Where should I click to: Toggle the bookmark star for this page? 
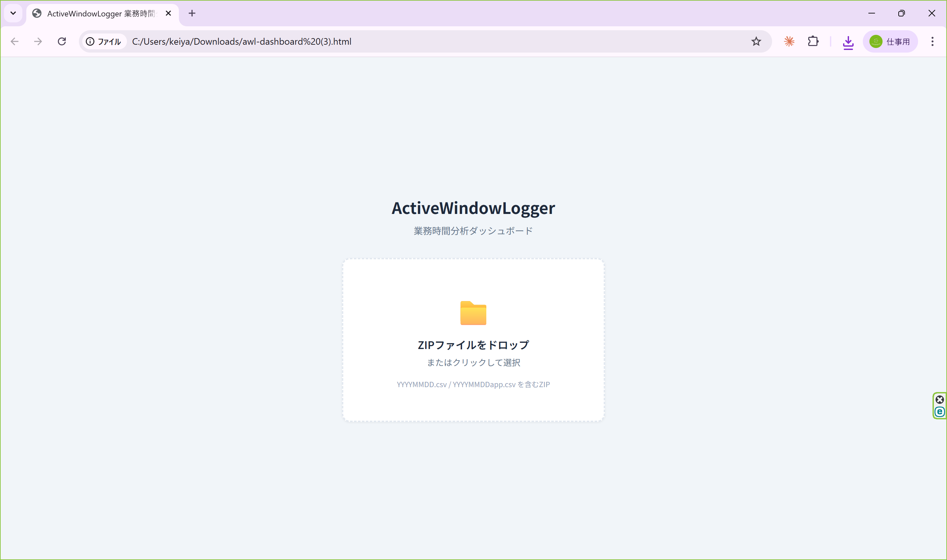[756, 41]
